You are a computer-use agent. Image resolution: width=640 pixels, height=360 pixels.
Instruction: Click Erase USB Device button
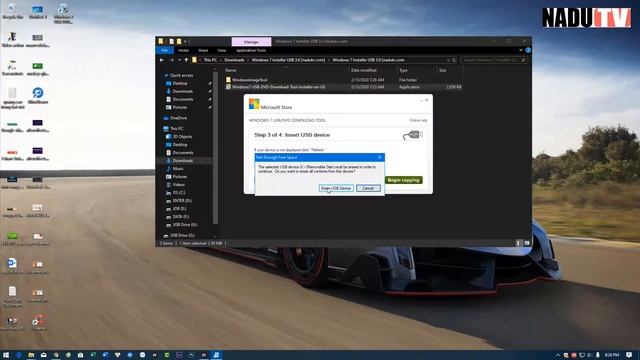point(336,188)
